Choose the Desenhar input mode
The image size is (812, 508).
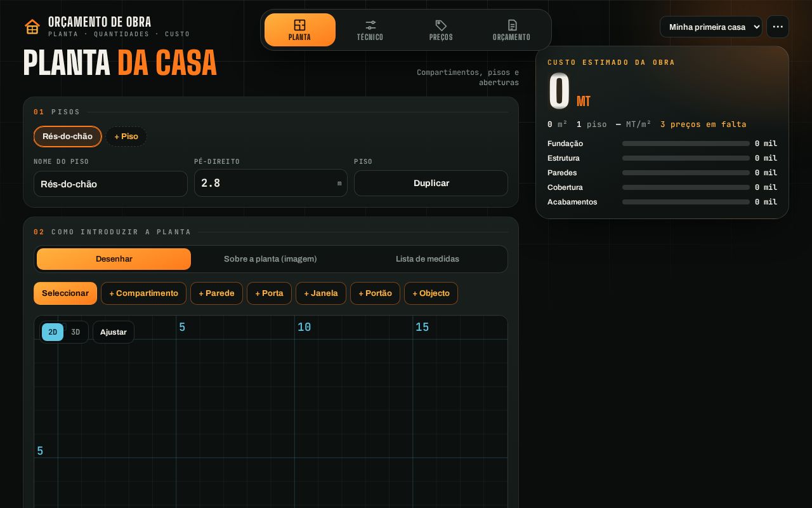coord(114,259)
